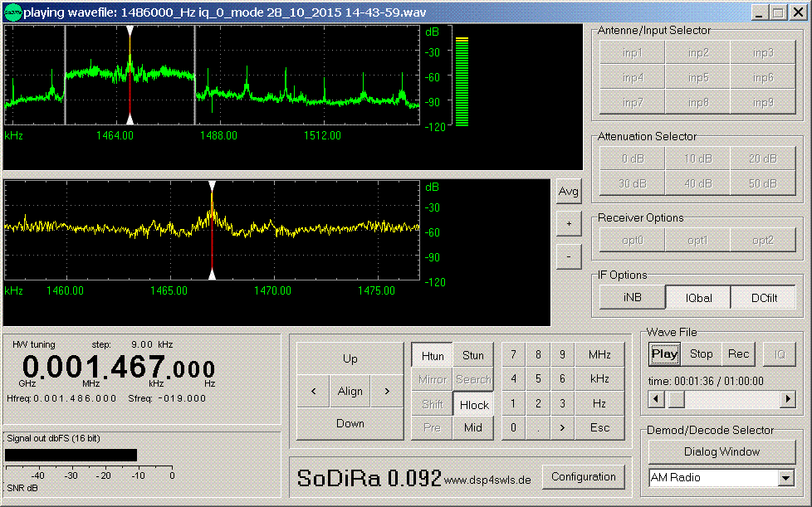Screen dimensions: 812x507
Task: Stop the wave file playback
Action: tap(702, 353)
